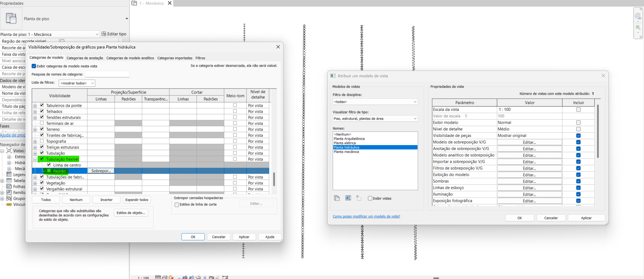The height and width of the screenshot is (279, 644).
Task: Click the rename view template icon
Action: [x=348, y=198]
